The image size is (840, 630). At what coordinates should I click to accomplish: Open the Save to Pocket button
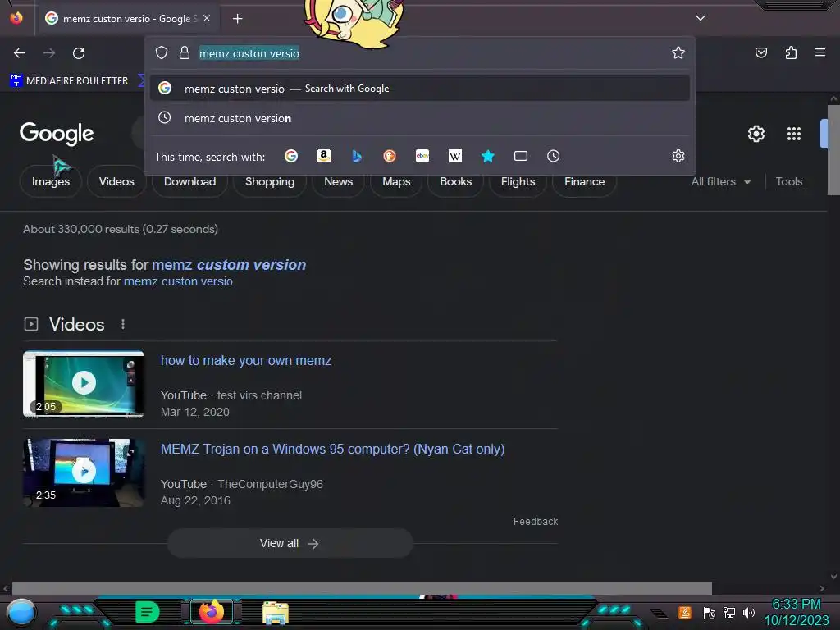pyautogui.click(x=760, y=52)
